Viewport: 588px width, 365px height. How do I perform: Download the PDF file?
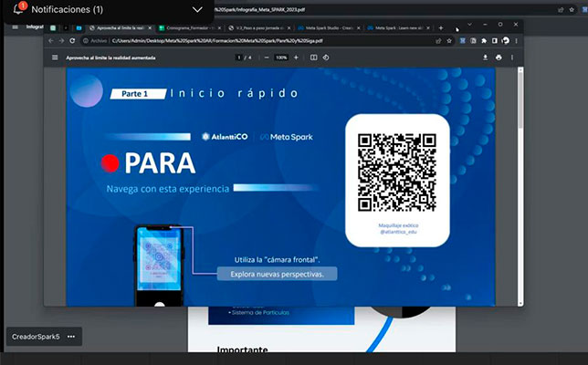485,57
